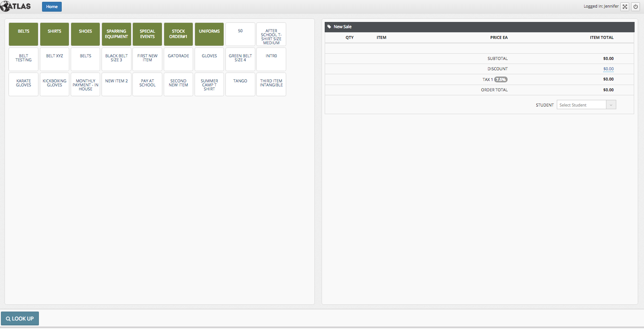This screenshot has width=644, height=329.
Task: Open the Select Student dropdown
Action: [586, 105]
